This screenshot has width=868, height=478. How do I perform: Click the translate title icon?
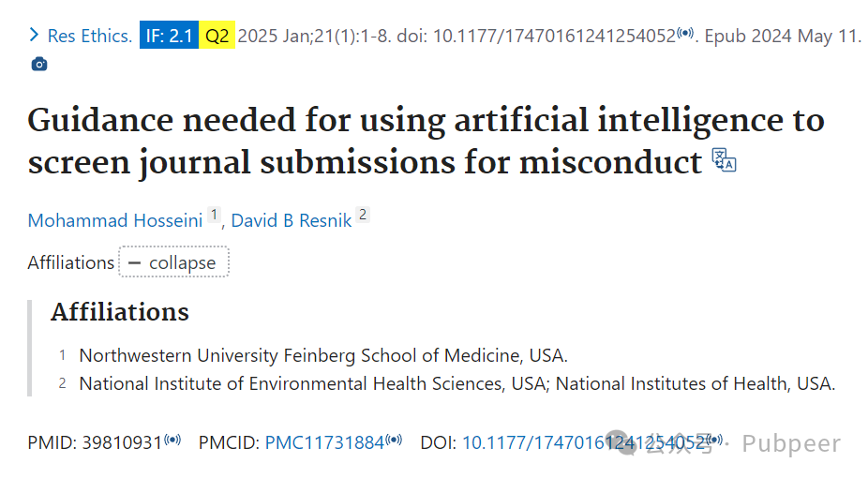click(724, 160)
